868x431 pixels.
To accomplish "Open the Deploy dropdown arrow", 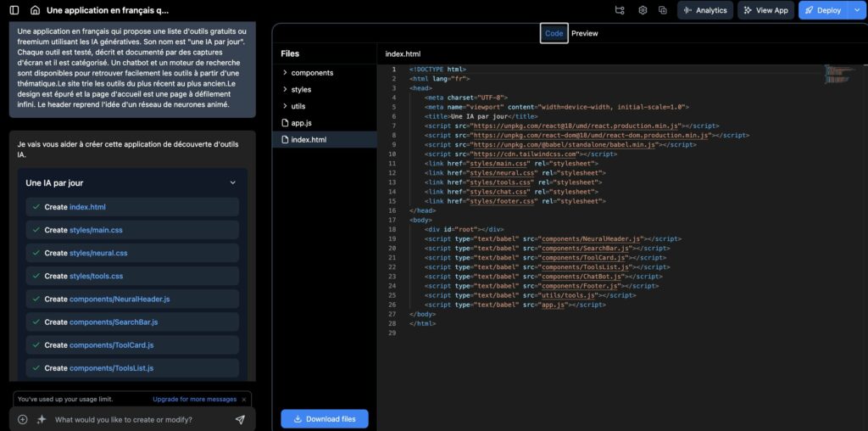I will pos(855,10).
